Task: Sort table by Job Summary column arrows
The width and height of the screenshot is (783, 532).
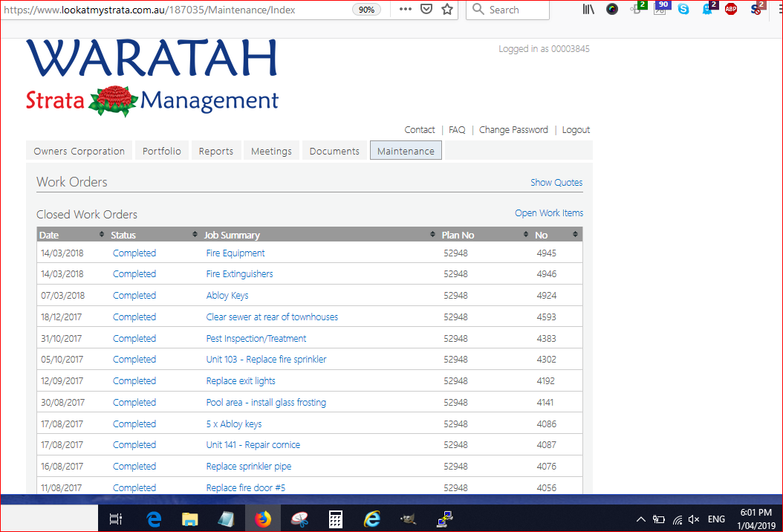Action: point(432,234)
